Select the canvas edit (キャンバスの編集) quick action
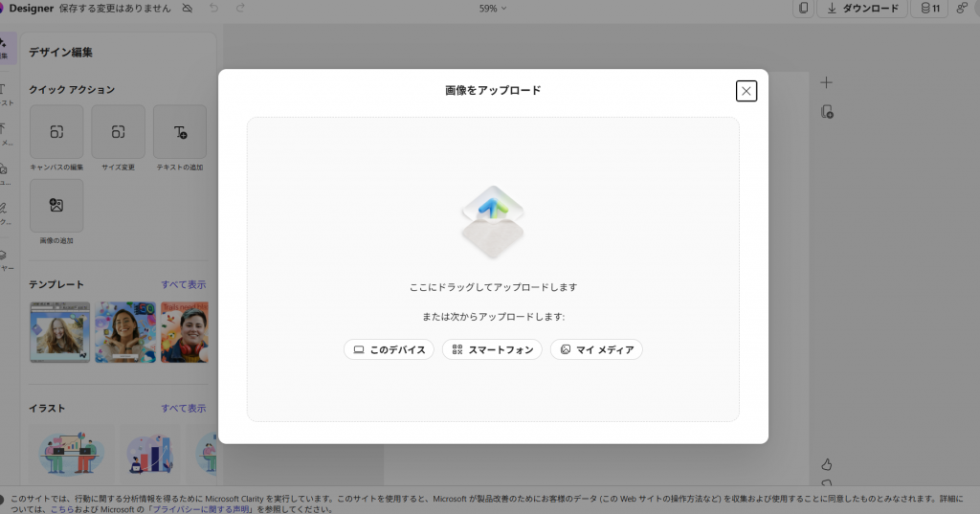Screen dimensions: 980x514 point(56,132)
